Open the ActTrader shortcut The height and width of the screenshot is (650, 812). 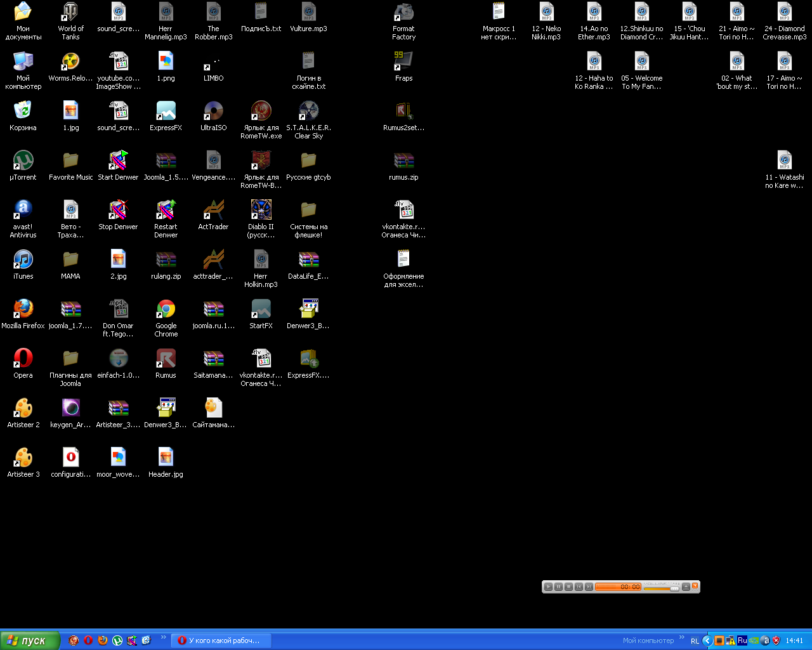213,215
